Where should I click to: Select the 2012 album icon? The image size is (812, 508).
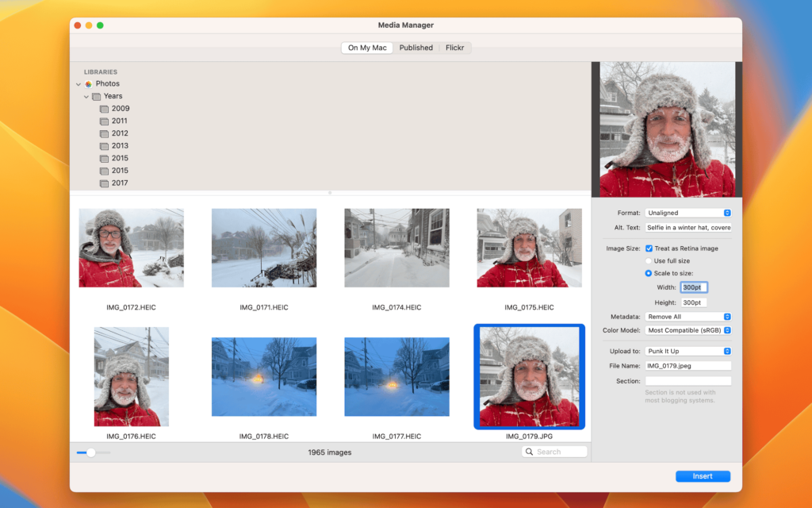coord(104,133)
